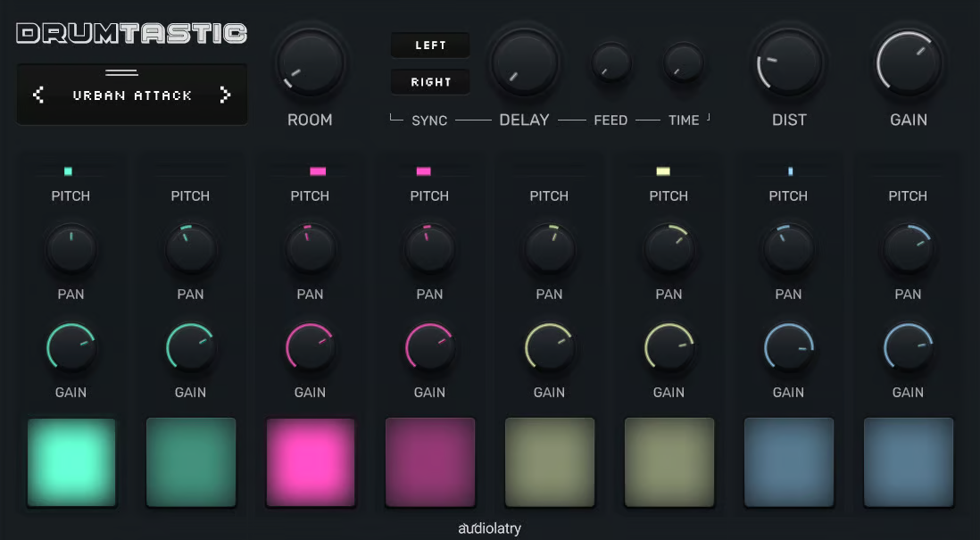
Task: Open the URBAN ATTACK preset name display
Action: click(x=132, y=96)
